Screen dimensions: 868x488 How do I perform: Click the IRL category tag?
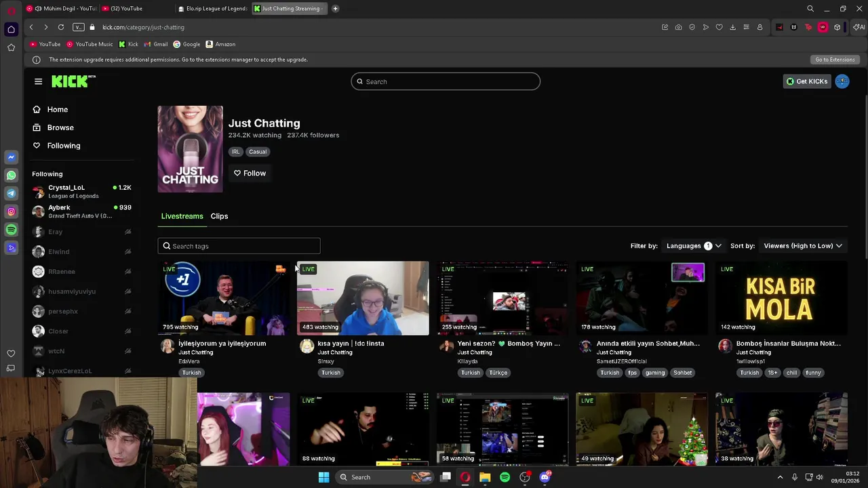[235, 152]
